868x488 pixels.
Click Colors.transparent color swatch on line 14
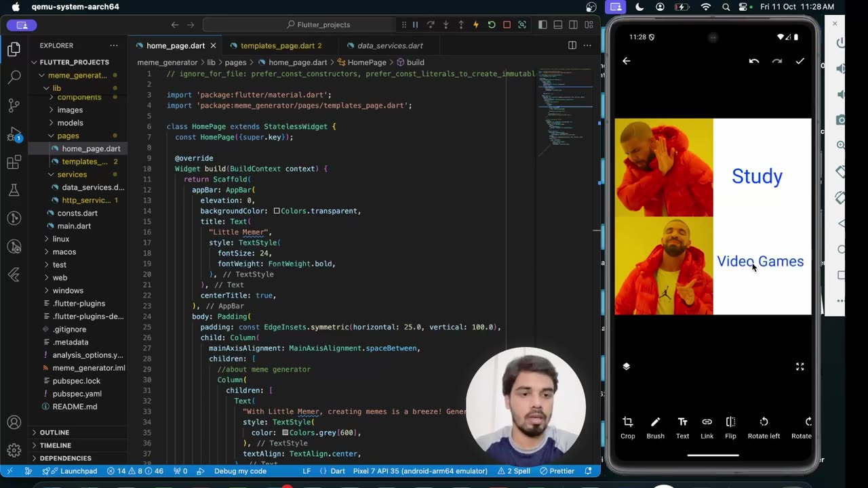tap(277, 211)
